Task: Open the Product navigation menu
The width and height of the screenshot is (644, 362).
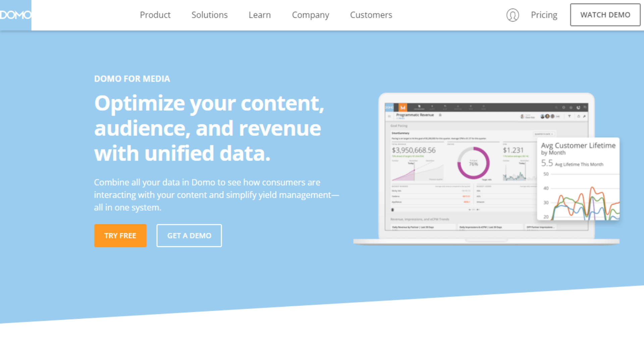Action: [155, 15]
